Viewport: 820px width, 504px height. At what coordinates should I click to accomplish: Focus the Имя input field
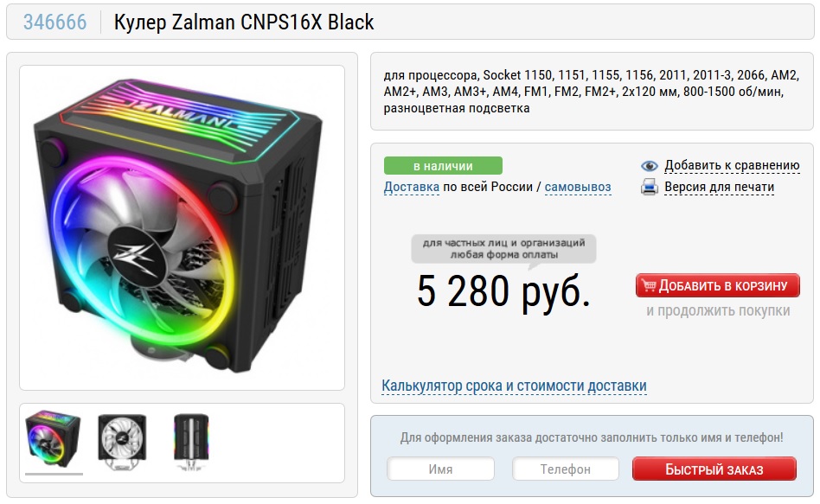coord(441,469)
